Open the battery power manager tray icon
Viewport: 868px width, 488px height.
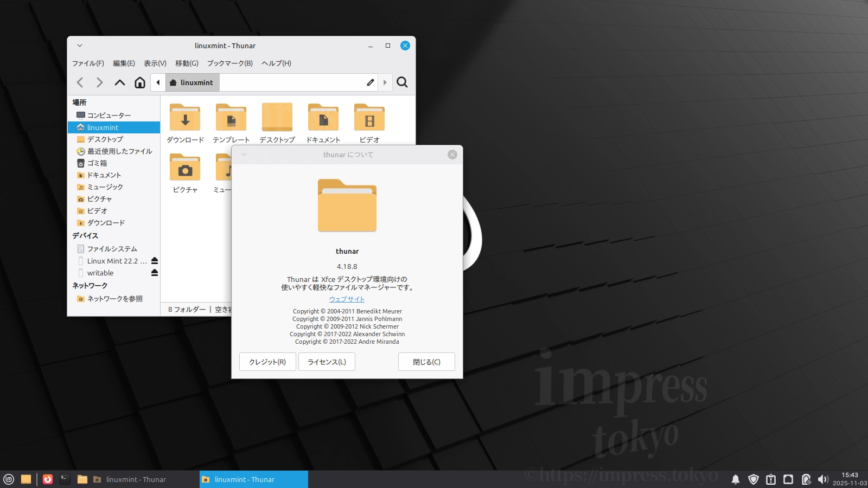pos(806,479)
